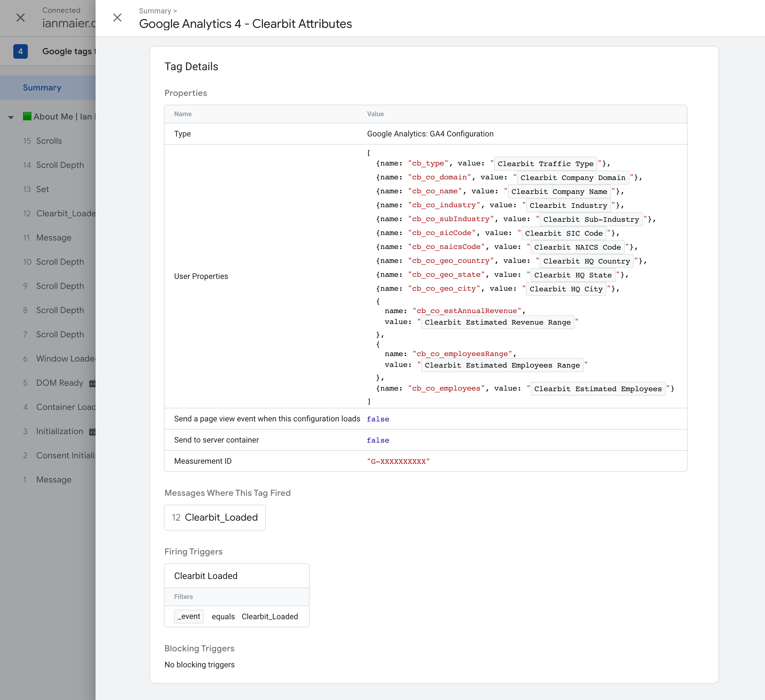Click the Name column header
This screenshot has height=700, width=765.
pyautogui.click(x=183, y=114)
